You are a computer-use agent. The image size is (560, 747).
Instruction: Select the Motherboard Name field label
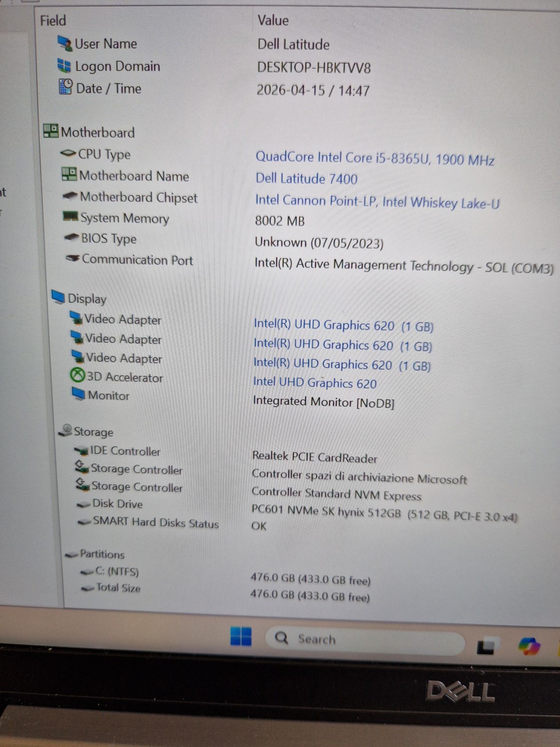pos(134,176)
